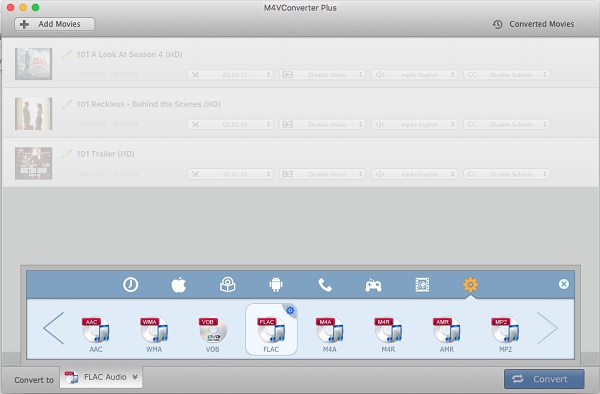600x394 pixels.
Task: Edit title of A Look At Season 4
Action: [67, 54]
